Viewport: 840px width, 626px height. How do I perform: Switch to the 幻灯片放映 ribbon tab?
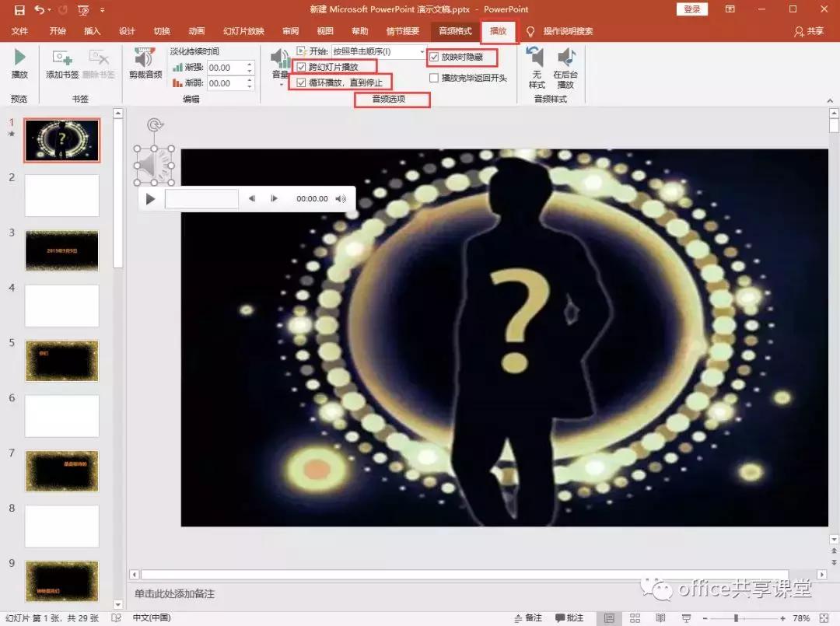click(243, 31)
